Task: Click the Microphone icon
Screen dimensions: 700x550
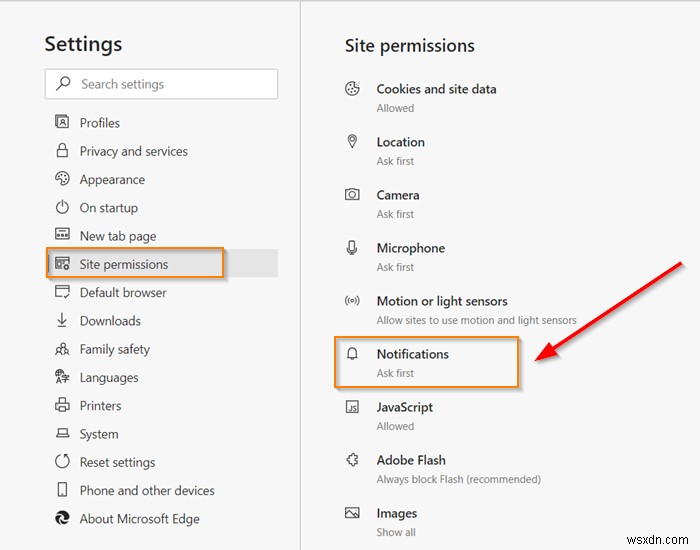Action: (352, 247)
